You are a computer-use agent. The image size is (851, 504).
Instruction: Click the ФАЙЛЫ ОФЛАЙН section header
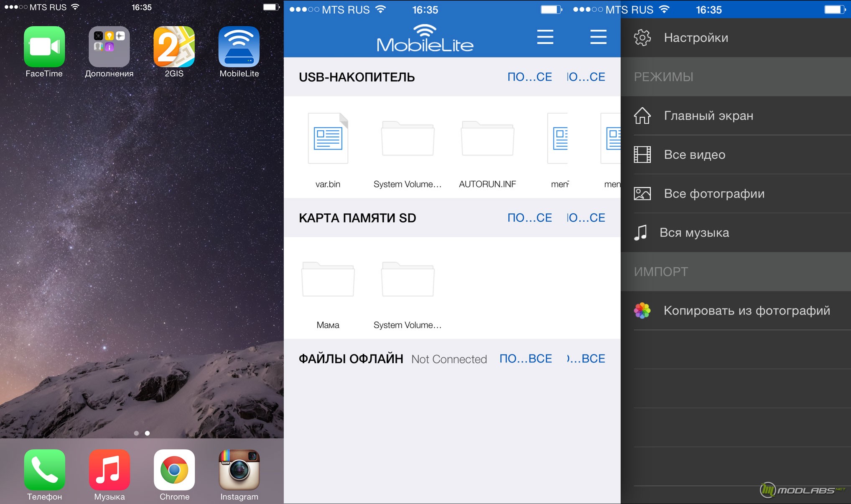click(351, 359)
